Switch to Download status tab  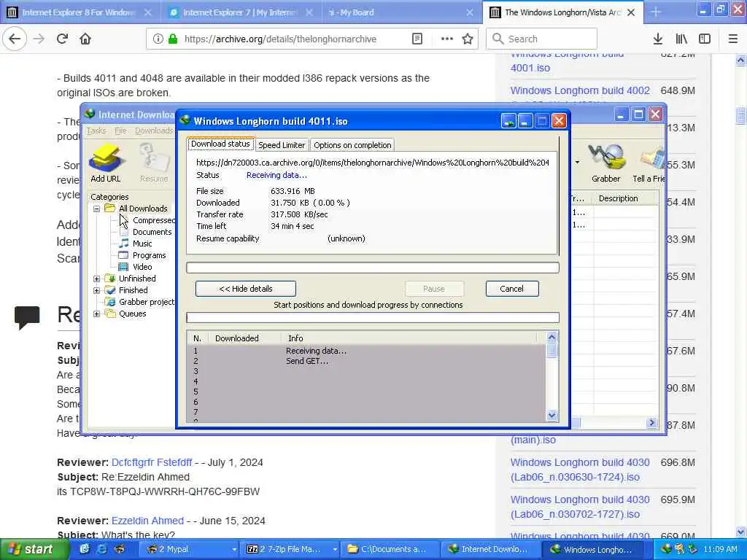tap(220, 144)
